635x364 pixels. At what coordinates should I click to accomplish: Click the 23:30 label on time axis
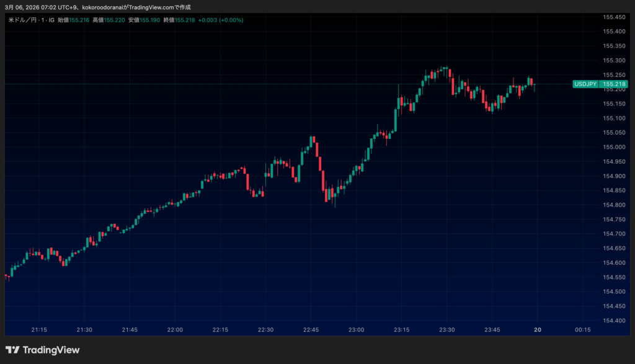(447, 330)
